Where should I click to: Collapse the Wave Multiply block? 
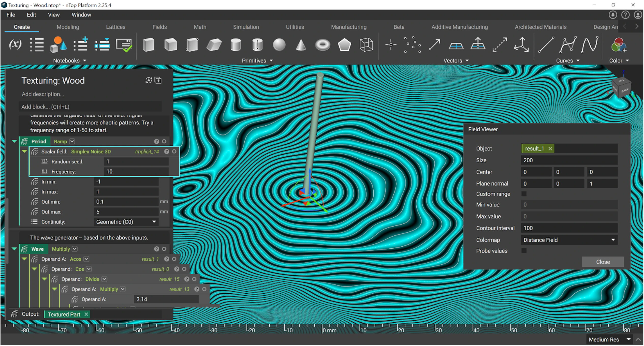tap(14, 249)
